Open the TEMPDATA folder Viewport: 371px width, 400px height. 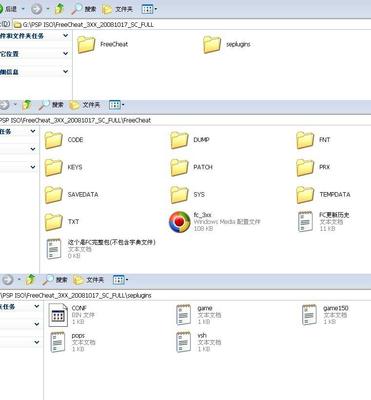pyautogui.click(x=323, y=195)
